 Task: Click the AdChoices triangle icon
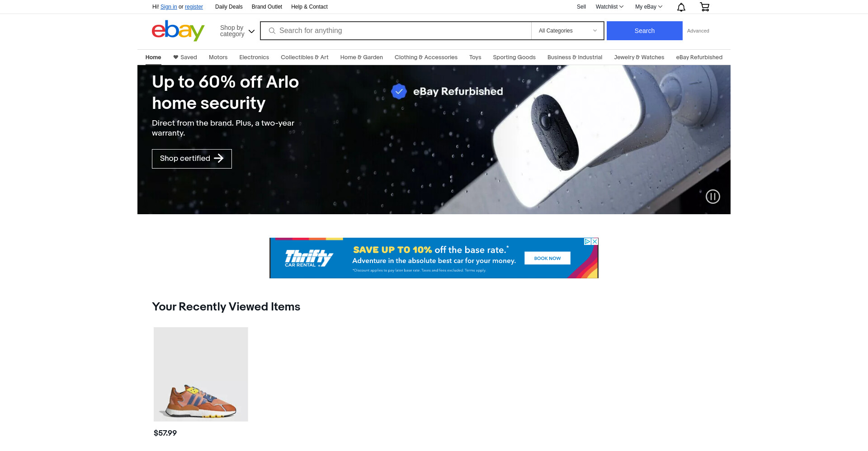click(x=587, y=242)
